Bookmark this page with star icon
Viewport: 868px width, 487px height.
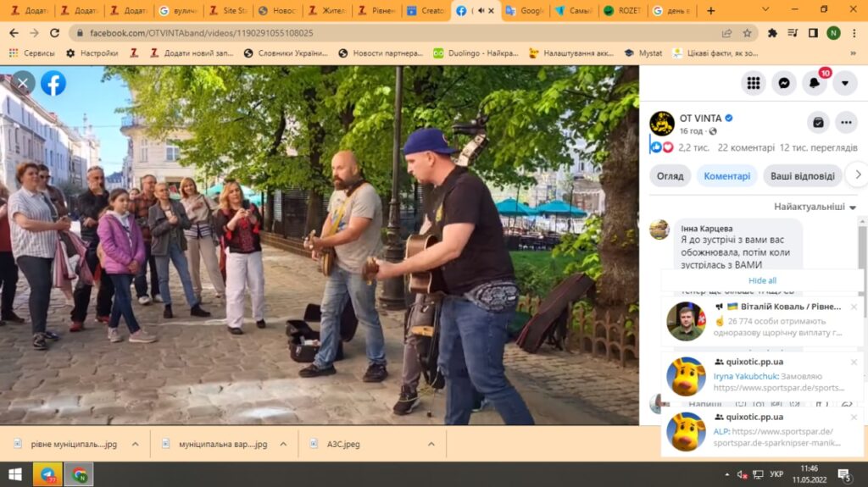tap(747, 33)
